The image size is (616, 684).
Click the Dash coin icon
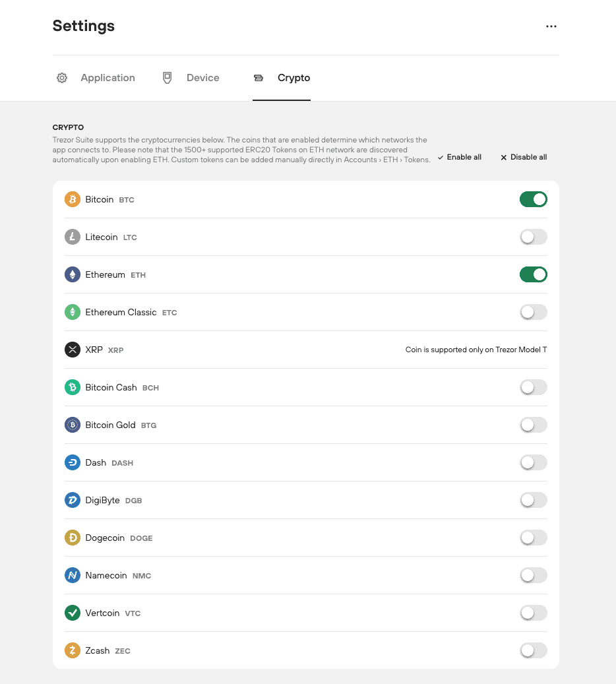(x=73, y=462)
